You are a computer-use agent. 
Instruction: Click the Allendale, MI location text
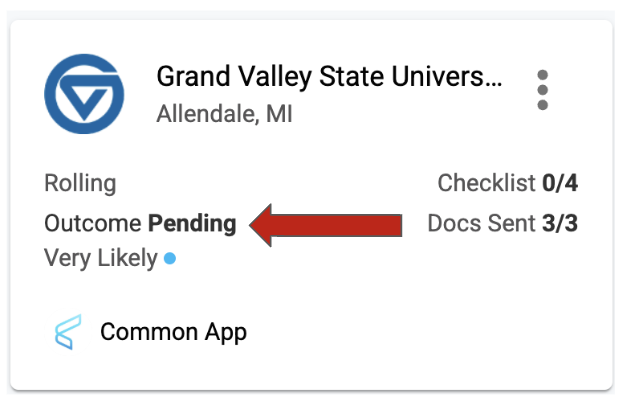coord(224,114)
